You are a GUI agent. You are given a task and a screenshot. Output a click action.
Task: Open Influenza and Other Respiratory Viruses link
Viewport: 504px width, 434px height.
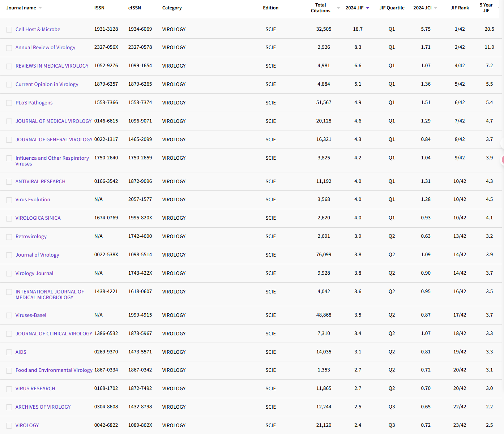click(x=52, y=161)
